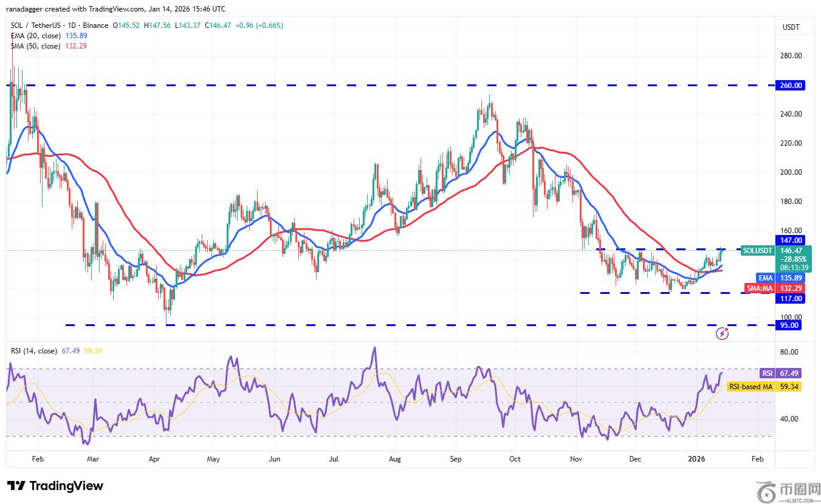The image size is (821, 504).
Task: Click the 117.00 support level label
Action: coord(791,299)
